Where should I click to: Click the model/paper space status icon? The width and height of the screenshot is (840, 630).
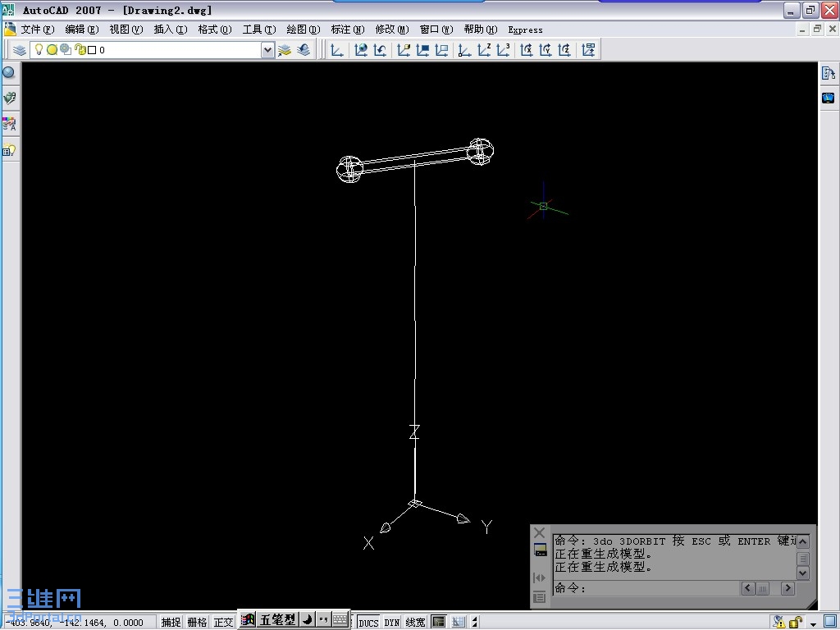click(x=439, y=622)
